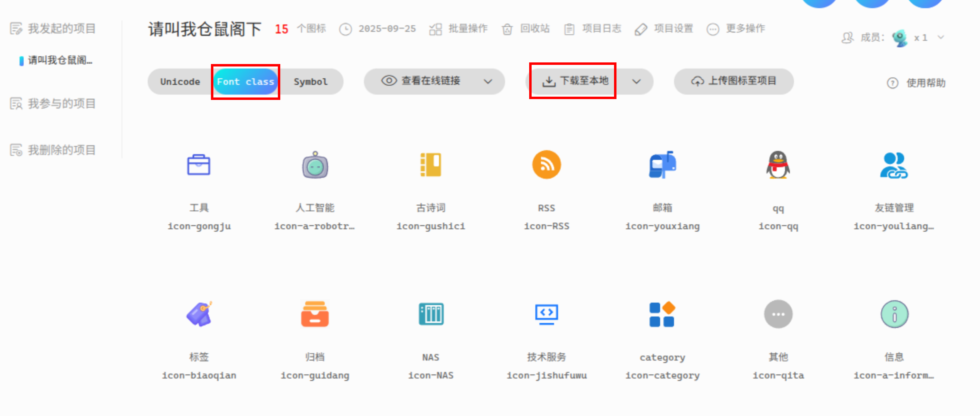
Task: Click the 工具 briefcase icon
Action: (199, 165)
